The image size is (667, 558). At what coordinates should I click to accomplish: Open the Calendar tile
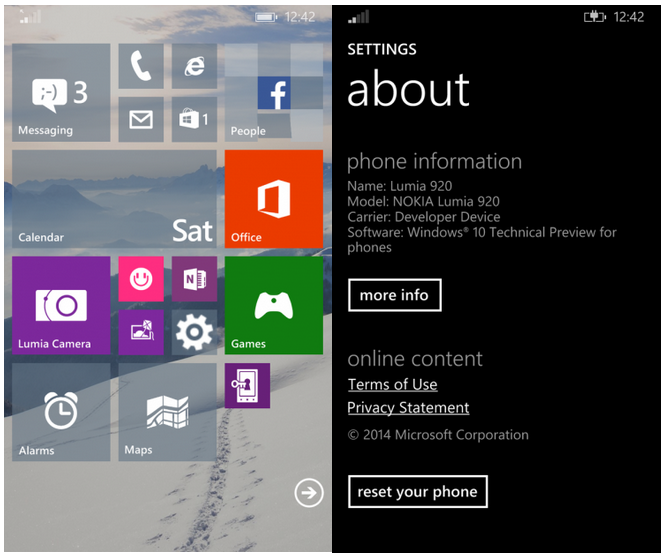coord(114,199)
